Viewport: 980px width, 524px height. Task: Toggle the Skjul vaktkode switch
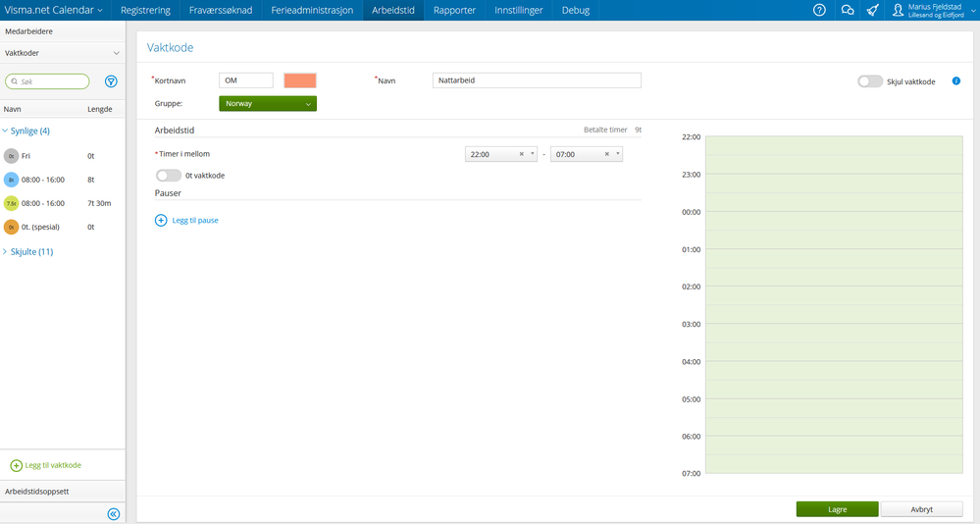(x=870, y=81)
